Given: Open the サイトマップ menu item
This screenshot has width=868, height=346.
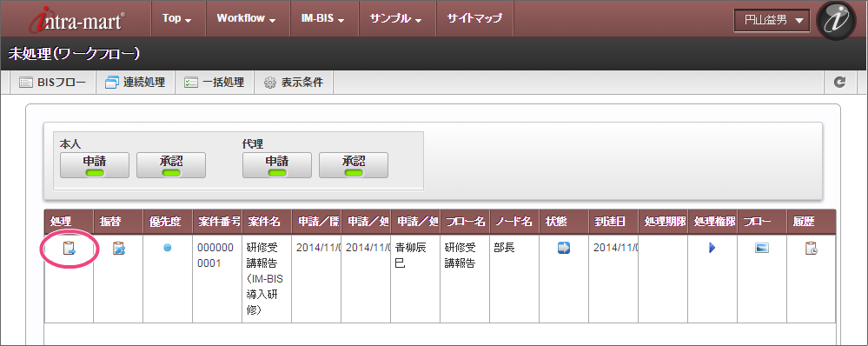Looking at the screenshot, I should pos(475,18).
